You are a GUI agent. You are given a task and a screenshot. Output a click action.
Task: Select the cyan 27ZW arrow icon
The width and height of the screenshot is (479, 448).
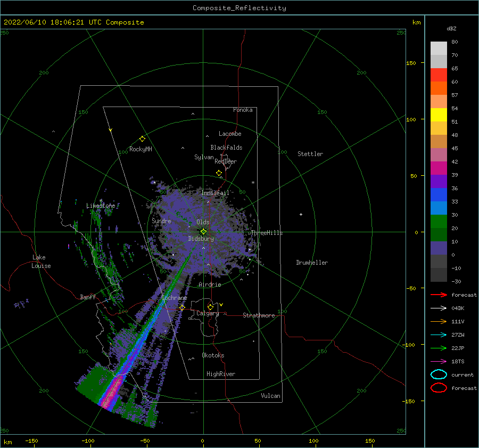click(439, 335)
